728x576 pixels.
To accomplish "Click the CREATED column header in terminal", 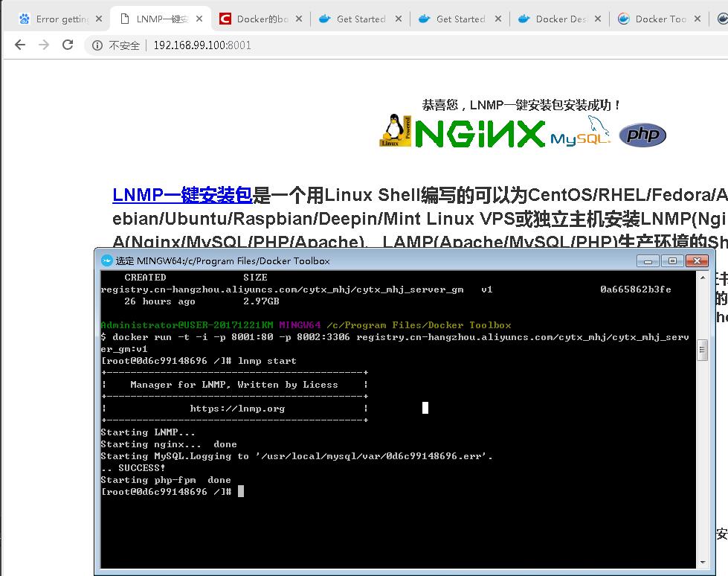I will (145, 278).
